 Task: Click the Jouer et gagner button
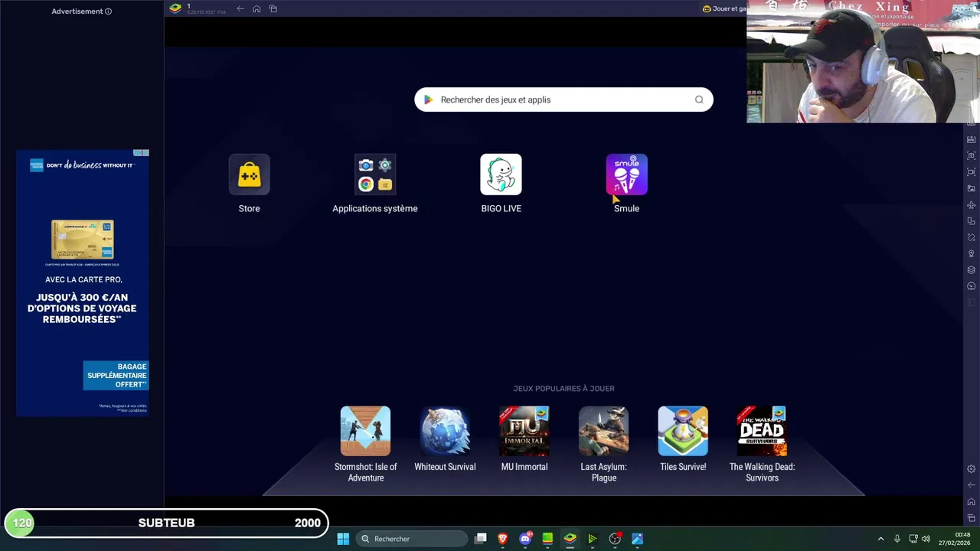[724, 8]
